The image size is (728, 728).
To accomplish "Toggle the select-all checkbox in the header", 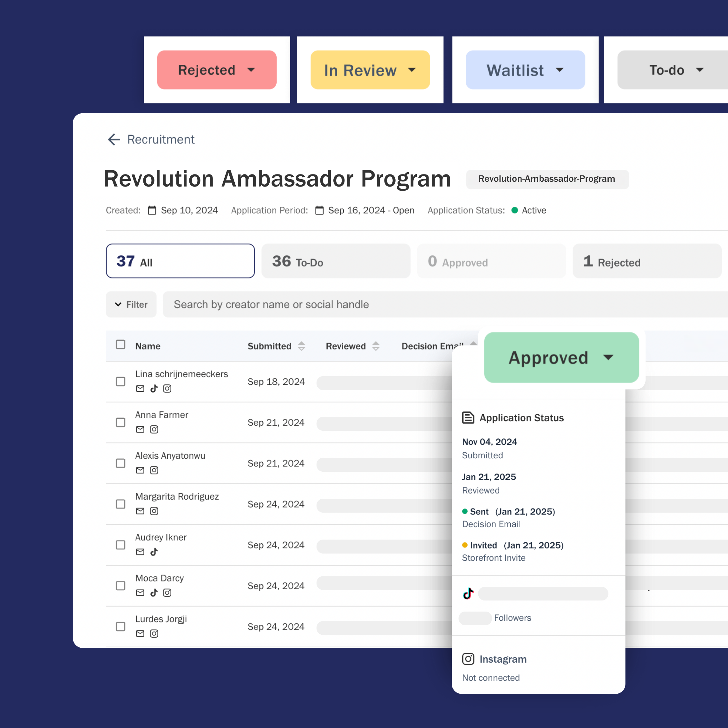I will (x=121, y=344).
